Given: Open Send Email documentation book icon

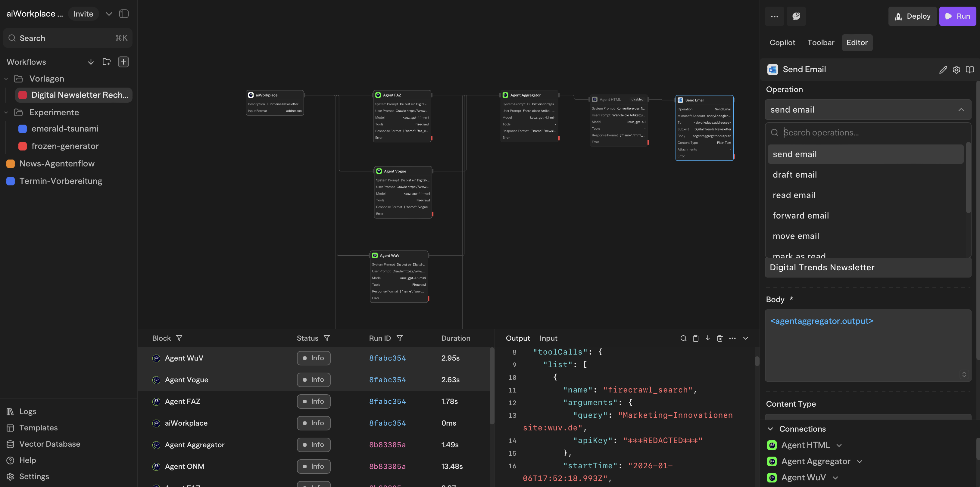Looking at the screenshot, I should click(969, 70).
